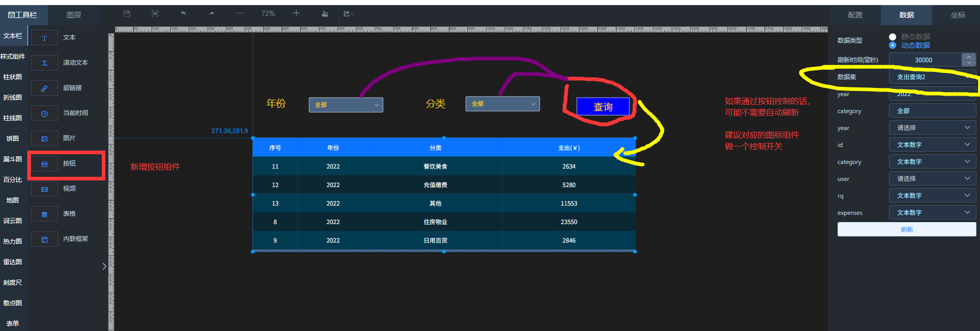980x331 pixels.
Task: Select the 当前时间 clock component icon
Action: tap(44, 114)
